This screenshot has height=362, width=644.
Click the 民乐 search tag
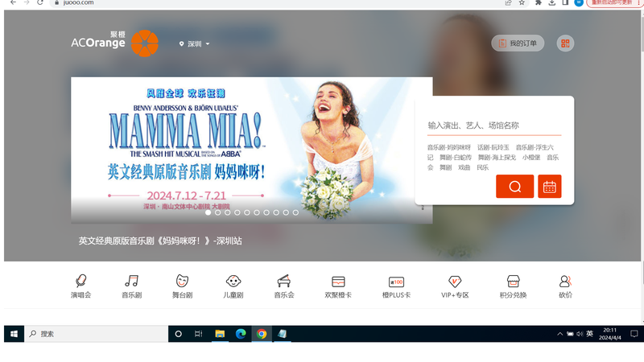[x=482, y=167]
